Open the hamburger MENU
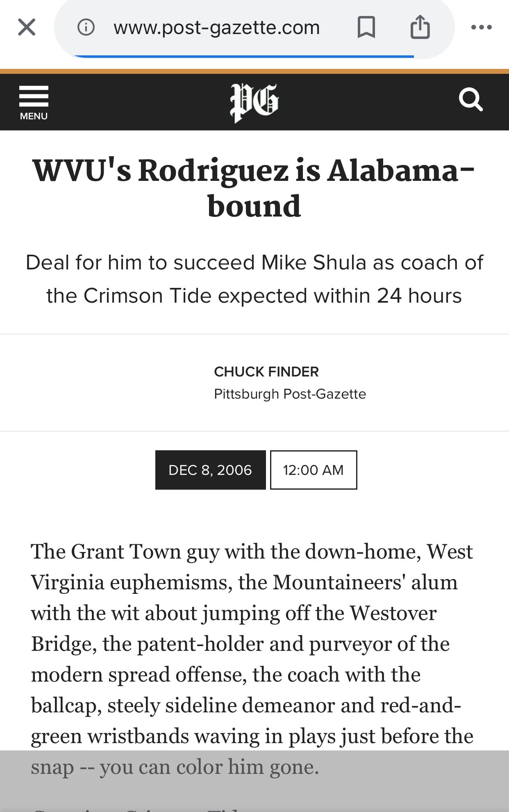The width and height of the screenshot is (509, 812). point(34,103)
